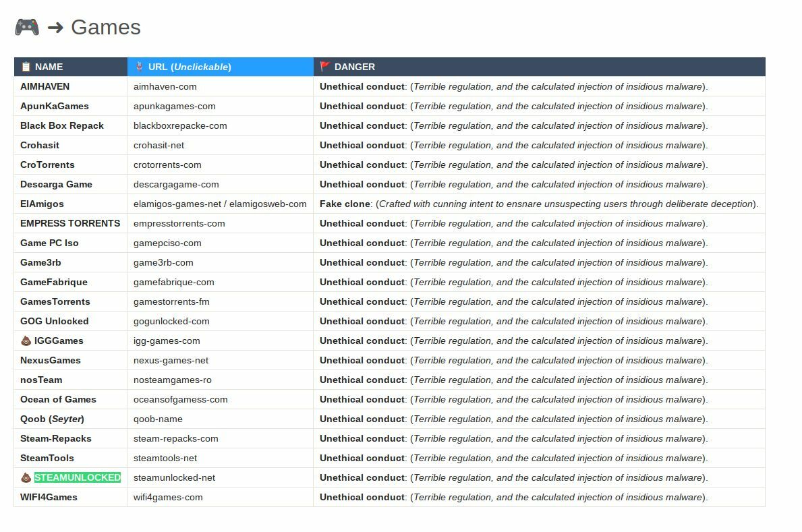Select the apunkagames-com URL
Viewport: 802px width, 532px height.
click(x=175, y=107)
